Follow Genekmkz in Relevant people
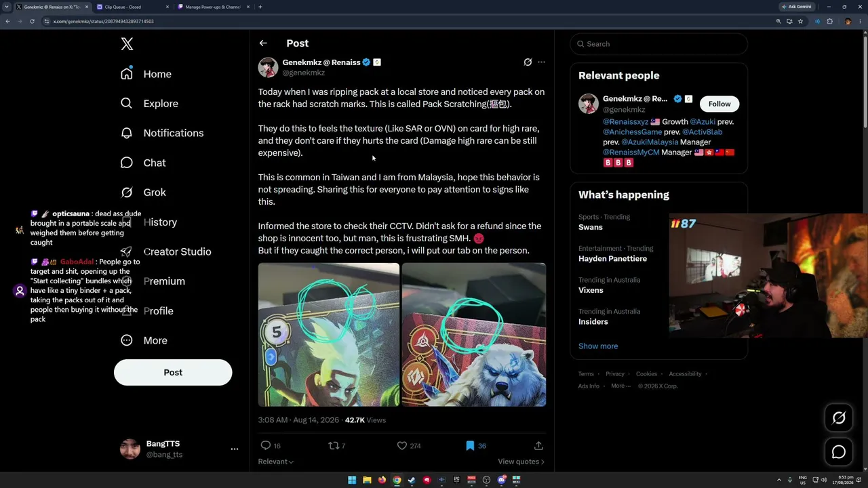The width and height of the screenshot is (868, 488). coord(719,104)
